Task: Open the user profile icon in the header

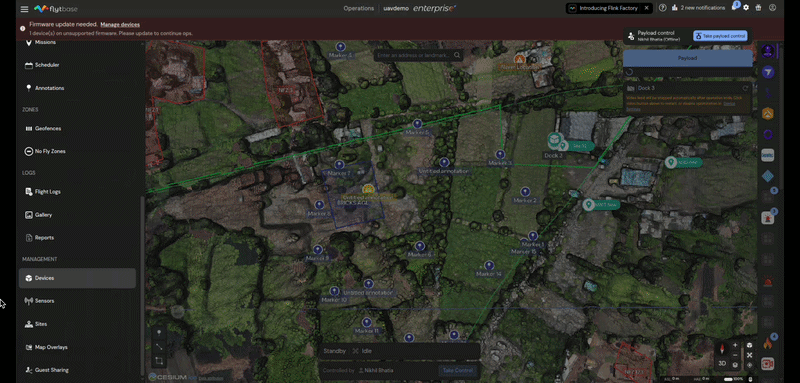Action: pyautogui.click(x=772, y=8)
